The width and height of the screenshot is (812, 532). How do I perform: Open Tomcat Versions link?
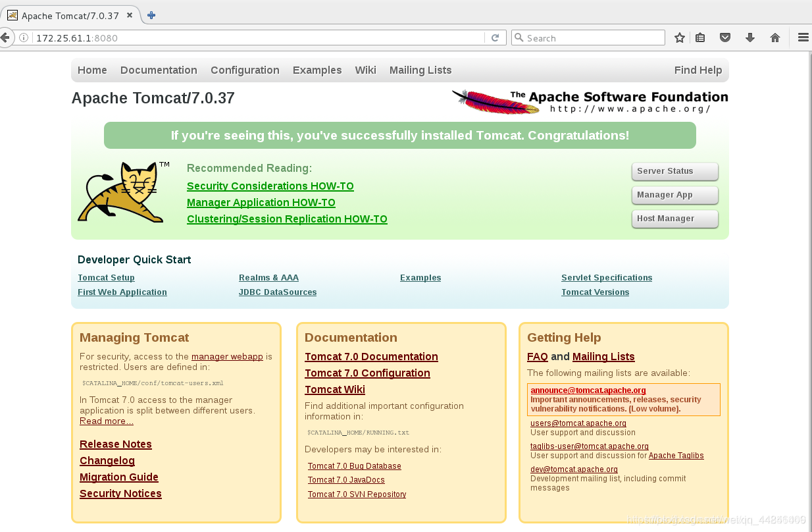pos(596,292)
